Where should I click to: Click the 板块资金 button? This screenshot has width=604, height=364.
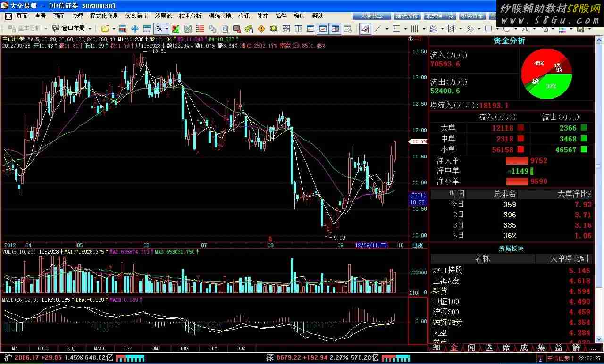tap(472, 16)
